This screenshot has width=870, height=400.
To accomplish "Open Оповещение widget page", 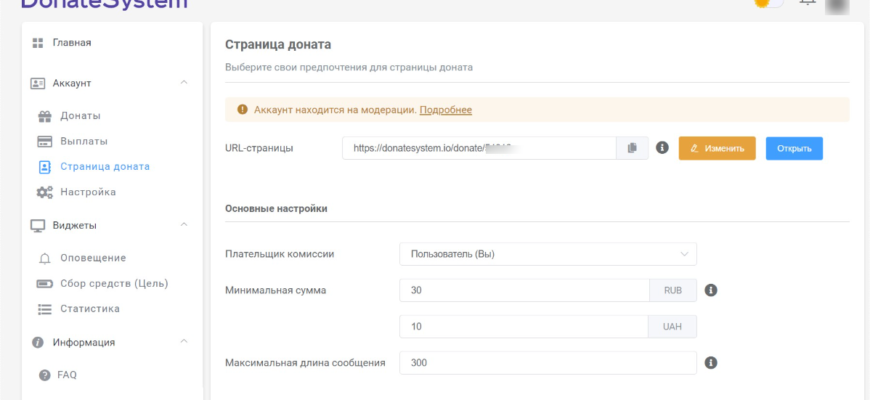I will point(93,259).
